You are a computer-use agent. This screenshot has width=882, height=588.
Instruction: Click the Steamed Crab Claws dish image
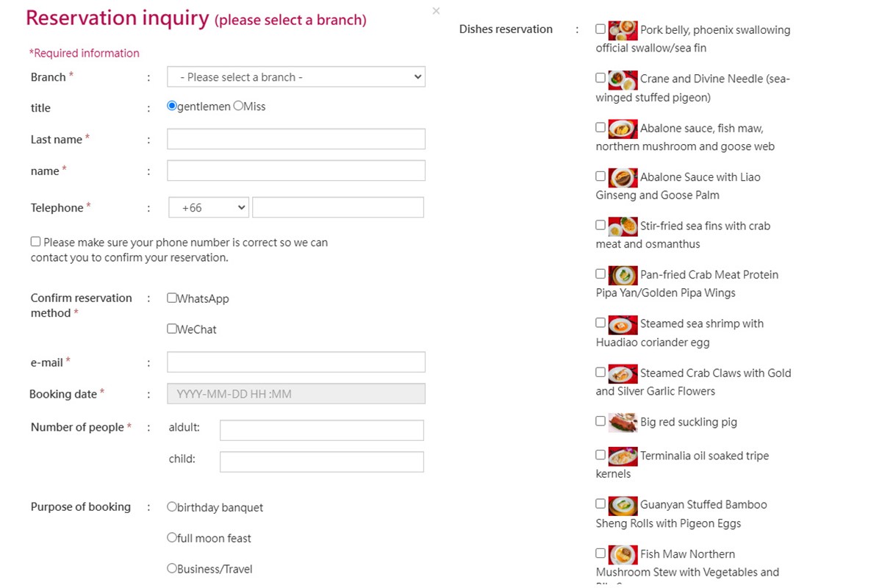(x=623, y=373)
